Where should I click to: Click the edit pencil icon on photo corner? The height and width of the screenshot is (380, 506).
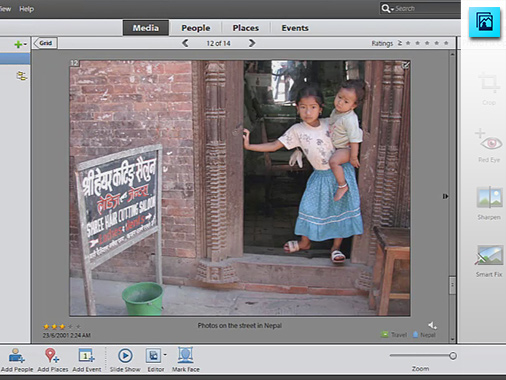click(405, 65)
